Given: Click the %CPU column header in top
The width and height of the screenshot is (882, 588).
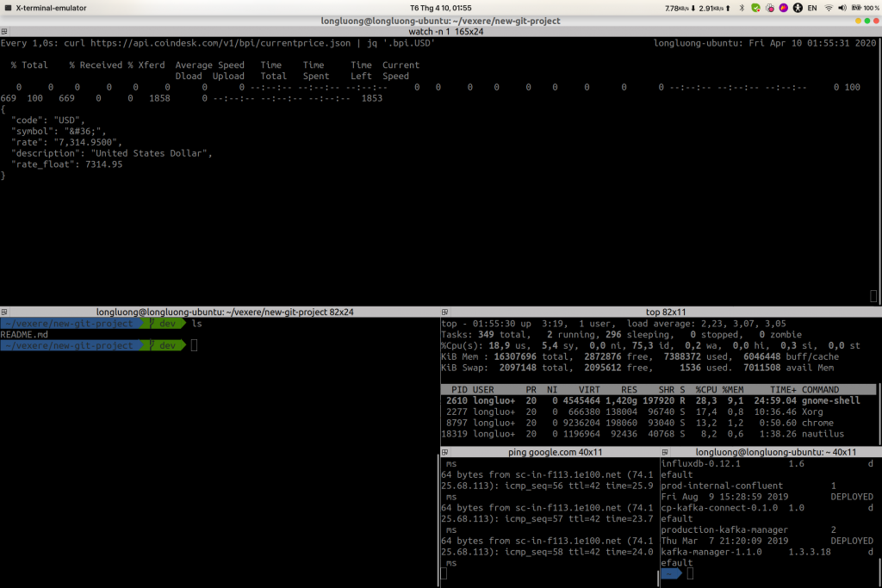Looking at the screenshot, I should 706,390.
